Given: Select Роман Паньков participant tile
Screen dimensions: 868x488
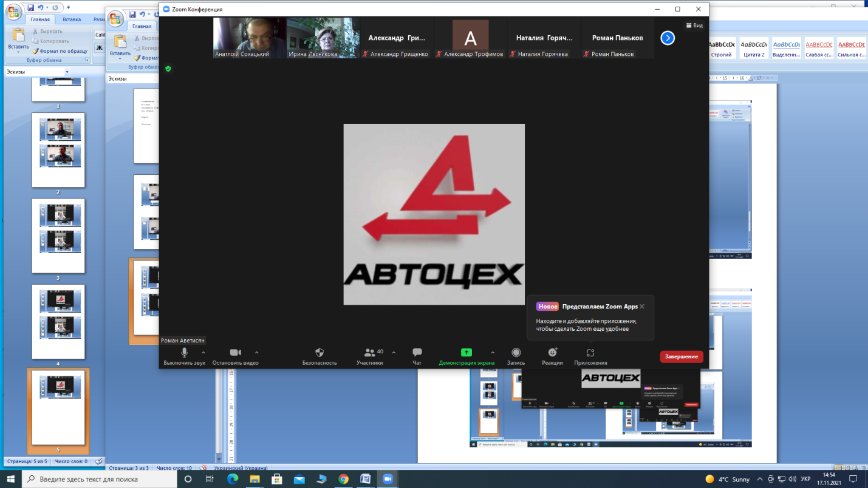Looking at the screenshot, I should (617, 38).
